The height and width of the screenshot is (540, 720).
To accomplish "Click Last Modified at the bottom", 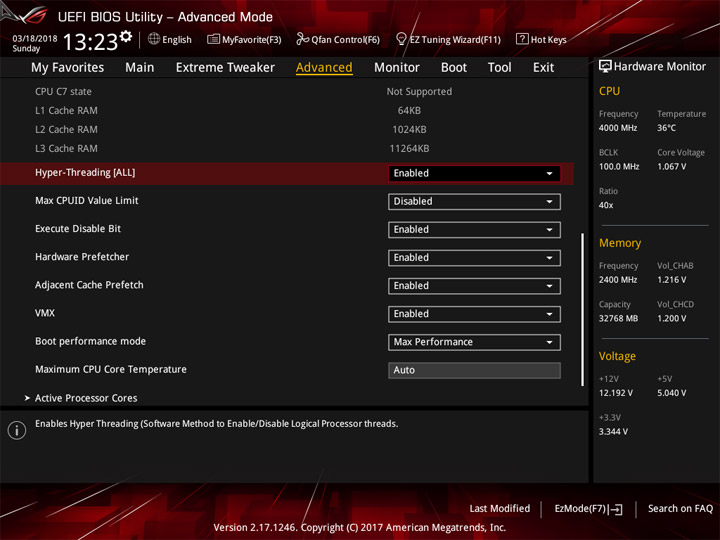I will 500,509.
